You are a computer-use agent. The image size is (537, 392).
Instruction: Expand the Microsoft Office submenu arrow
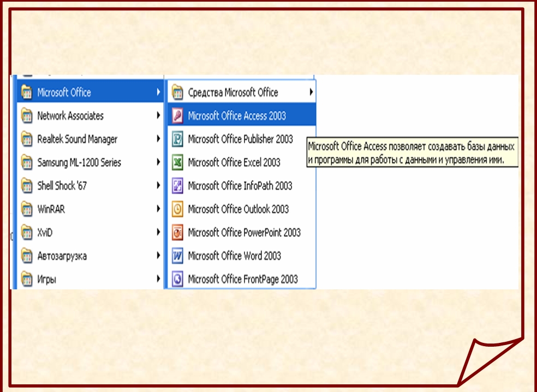tap(158, 92)
